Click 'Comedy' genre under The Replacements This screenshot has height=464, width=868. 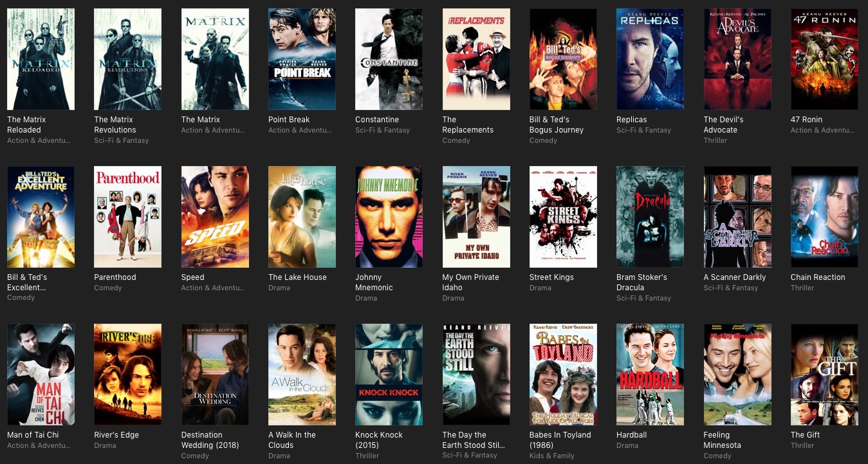[456, 140]
